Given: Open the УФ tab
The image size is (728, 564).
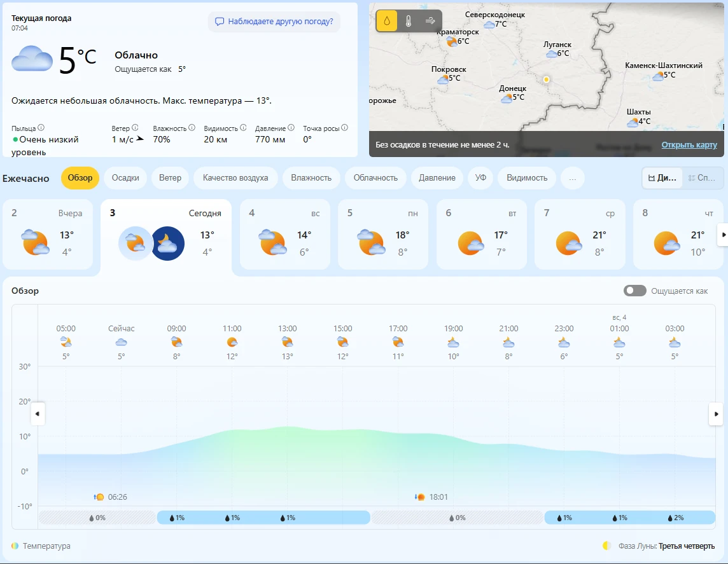Looking at the screenshot, I should [480, 178].
